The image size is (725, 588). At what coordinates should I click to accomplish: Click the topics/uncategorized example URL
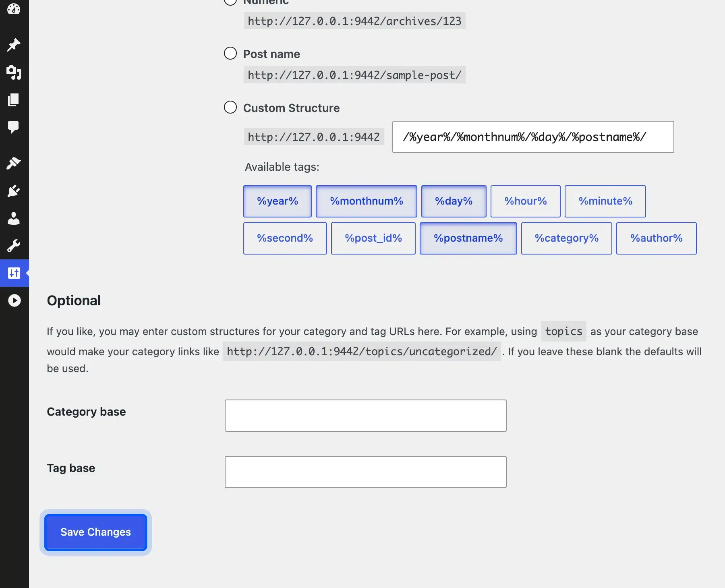[362, 352]
